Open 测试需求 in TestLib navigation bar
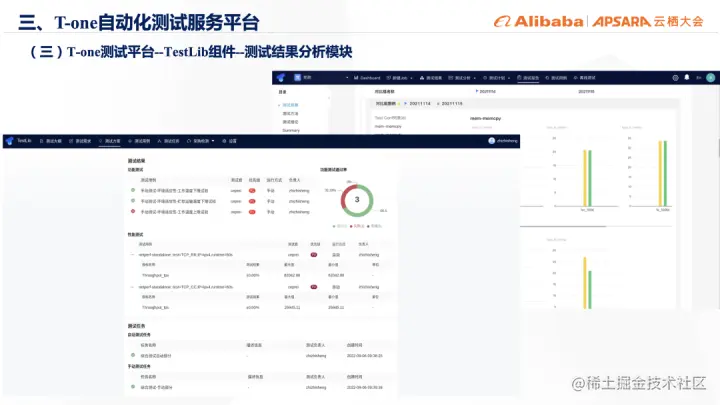 click(x=80, y=141)
